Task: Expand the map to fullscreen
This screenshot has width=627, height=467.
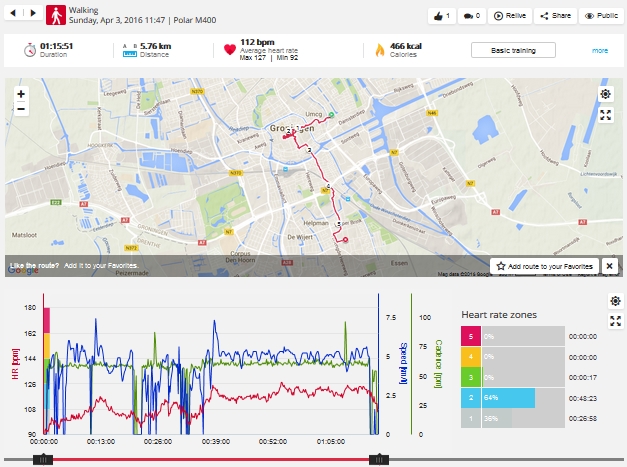Action: (x=605, y=114)
